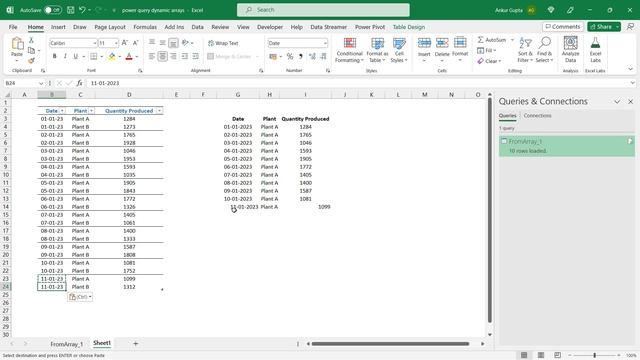Image resolution: width=640 pixels, height=360 pixels.
Task: Click the Format Painter brush icon
Action: click(x=31, y=61)
